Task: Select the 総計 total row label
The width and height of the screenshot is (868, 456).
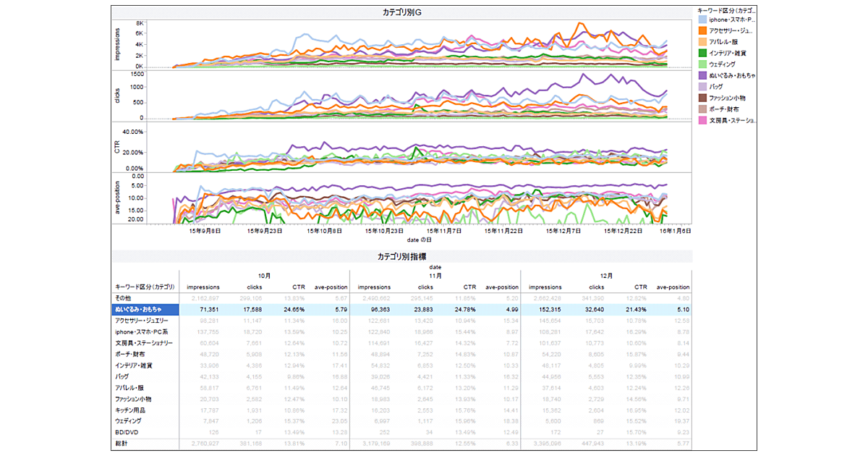Action: tap(122, 444)
